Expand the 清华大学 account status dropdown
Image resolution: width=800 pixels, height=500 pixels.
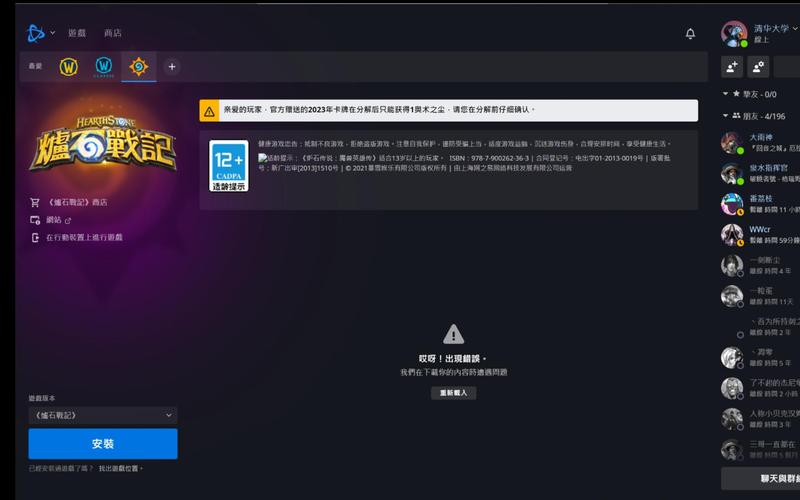coord(794,29)
